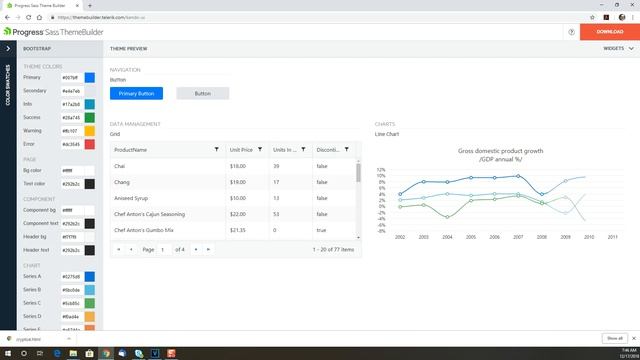Pick the Error color swatch
This screenshot has height=360, width=640.
90,144
